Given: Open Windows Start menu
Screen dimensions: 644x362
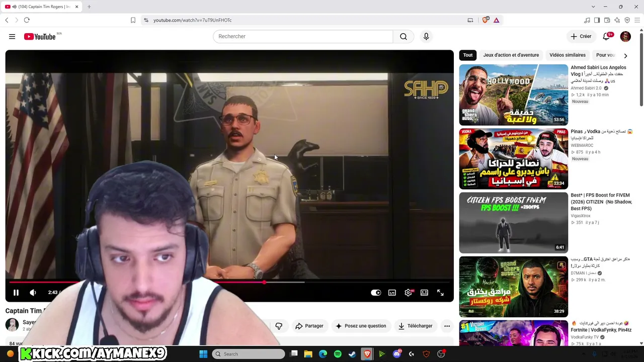Looking at the screenshot, I should pos(203,354).
